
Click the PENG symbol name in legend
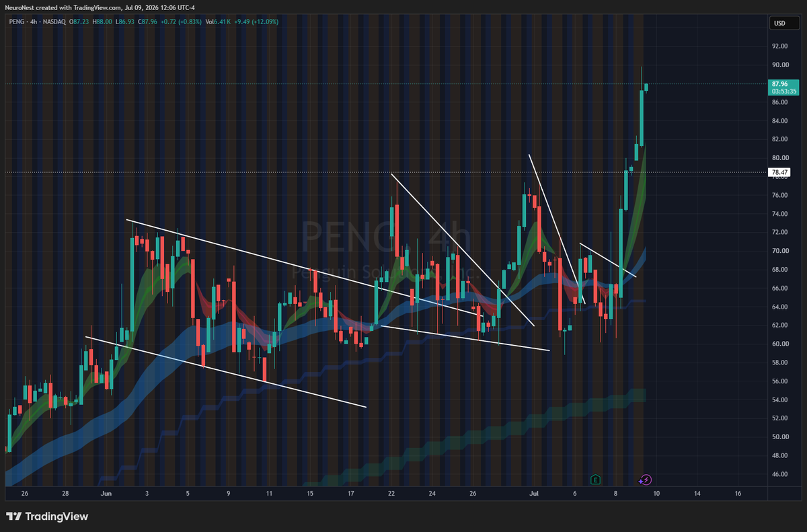17,22
